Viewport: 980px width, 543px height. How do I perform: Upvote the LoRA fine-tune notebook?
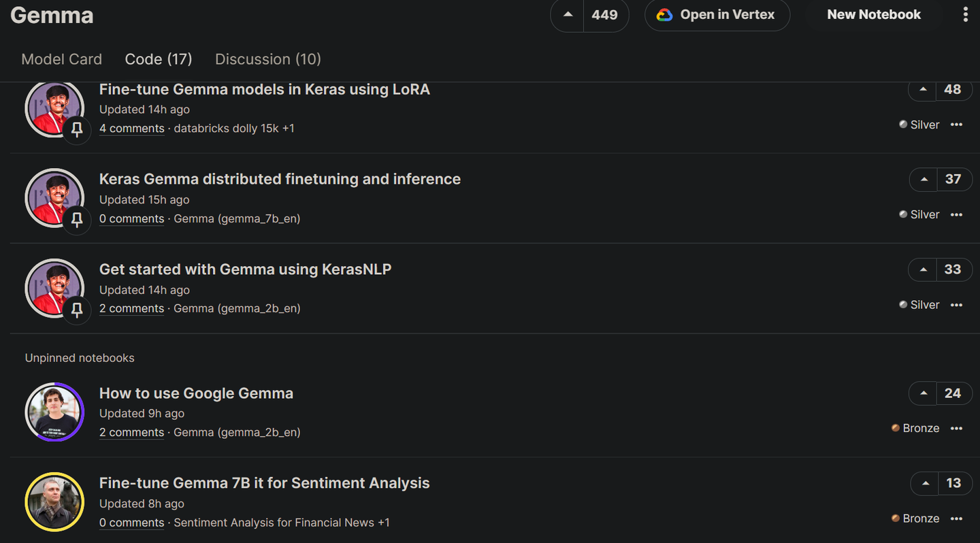[923, 89]
